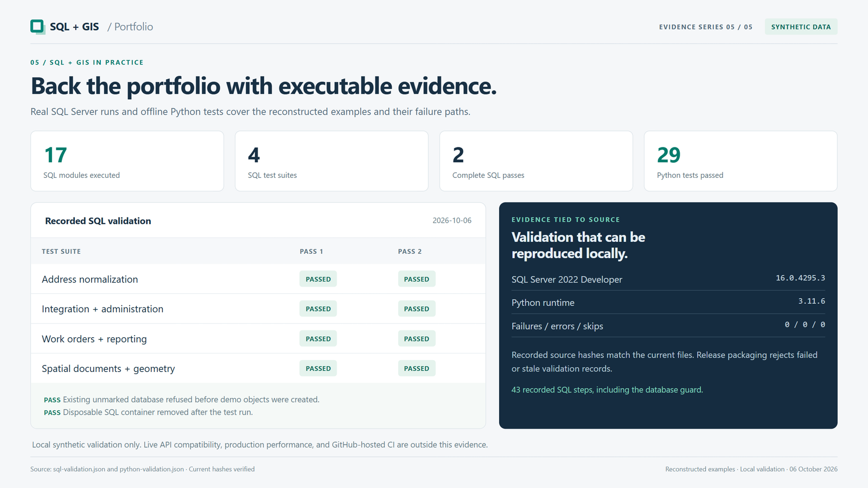The height and width of the screenshot is (488, 868).
Task: Click Pass 2 PASSED badge for Address normalization
Action: click(x=417, y=279)
